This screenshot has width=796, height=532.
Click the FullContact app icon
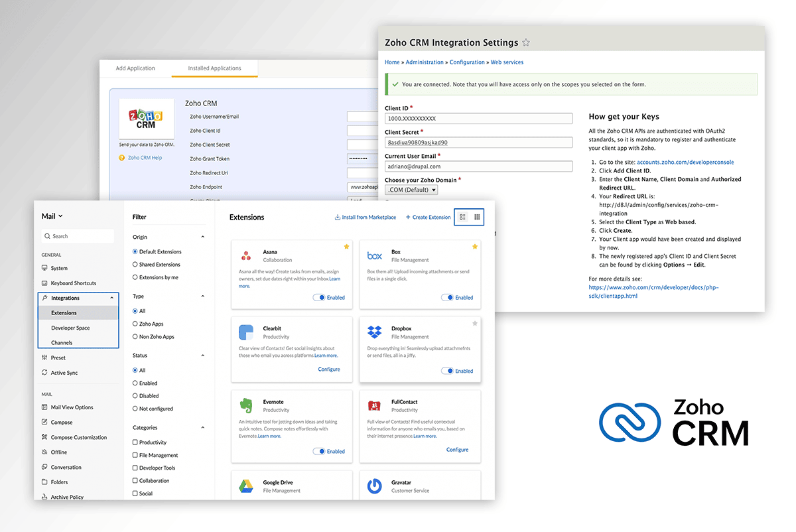coord(375,405)
